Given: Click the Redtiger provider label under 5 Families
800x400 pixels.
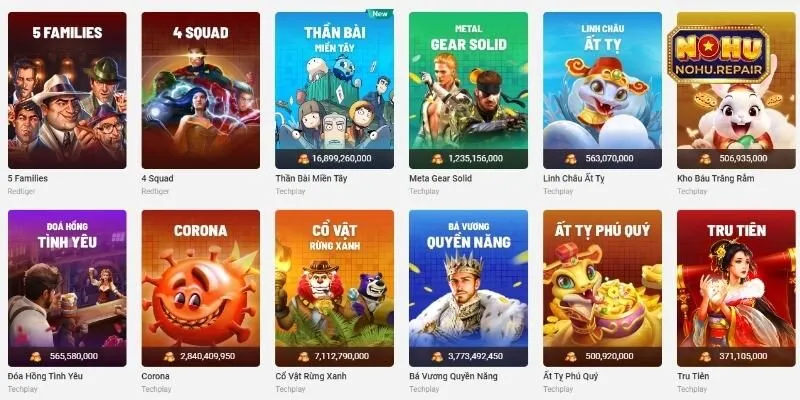Looking at the screenshot, I should 17,191.
